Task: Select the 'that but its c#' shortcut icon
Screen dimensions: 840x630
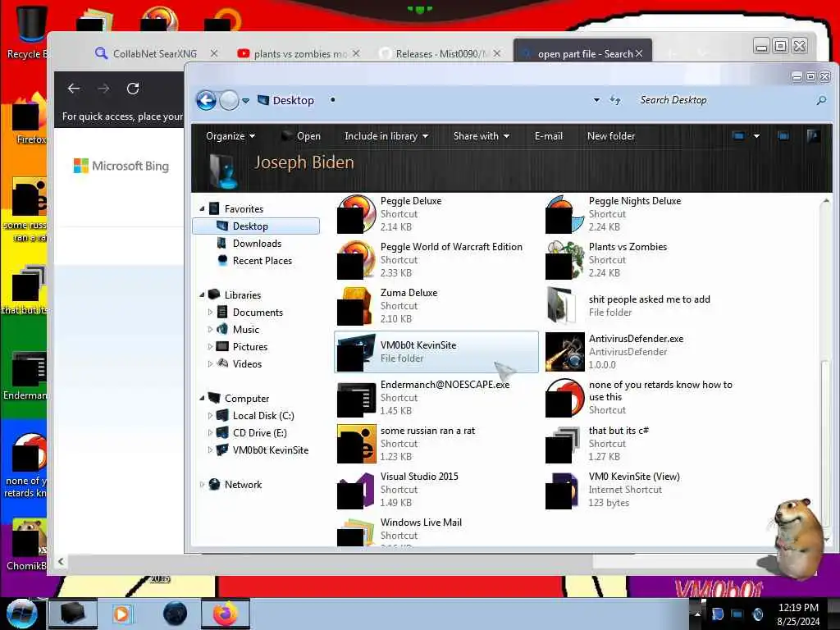Action: click(564, 444)
